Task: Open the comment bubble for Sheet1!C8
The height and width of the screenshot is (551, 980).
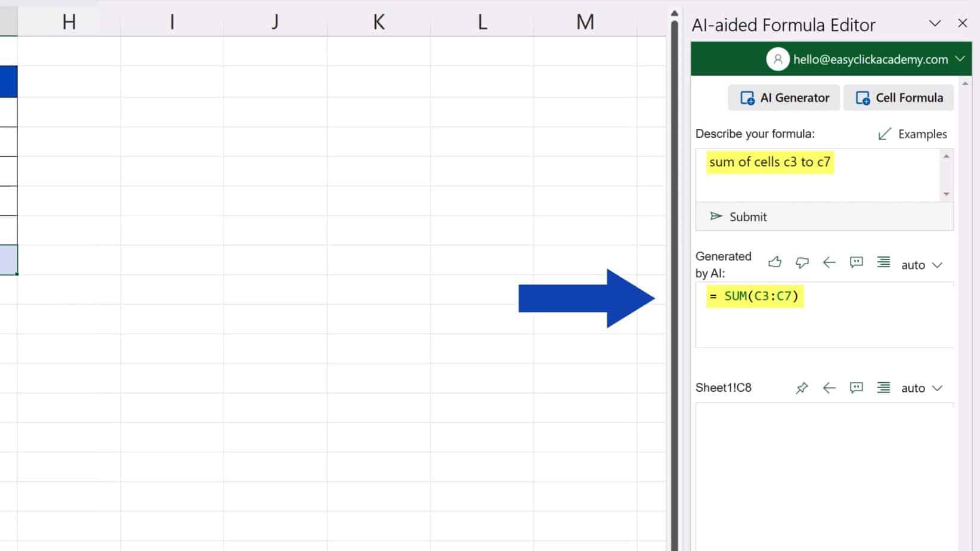Action: click(856, 388)
